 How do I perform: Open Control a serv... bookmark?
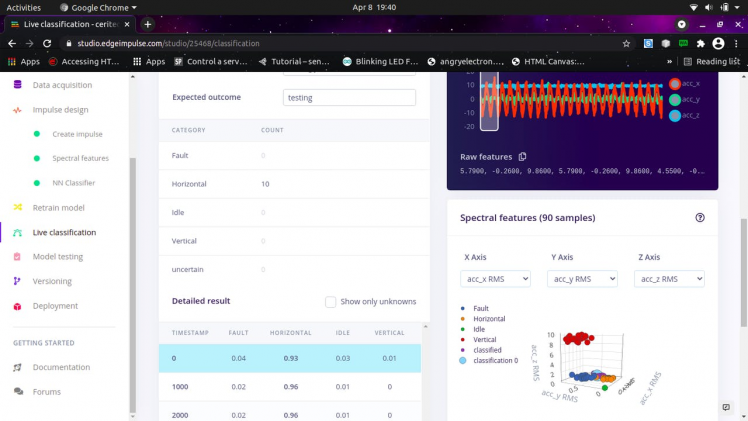pos(211,62)
